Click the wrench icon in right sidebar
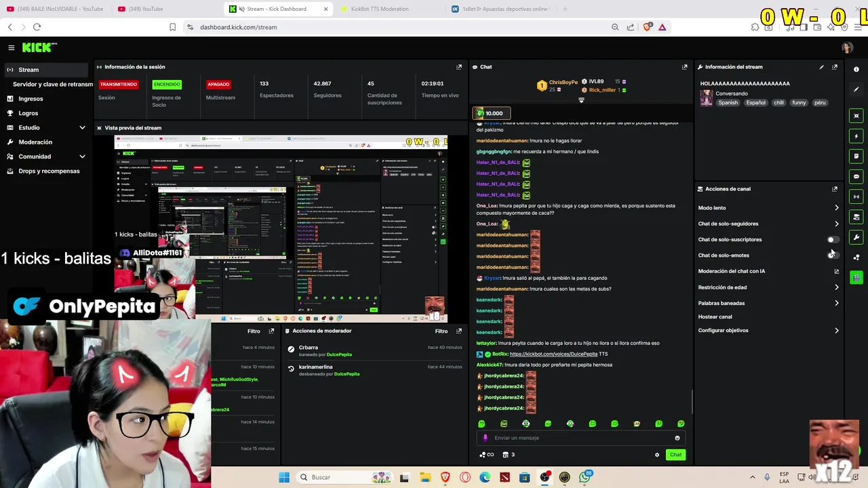 coord(856,238)
